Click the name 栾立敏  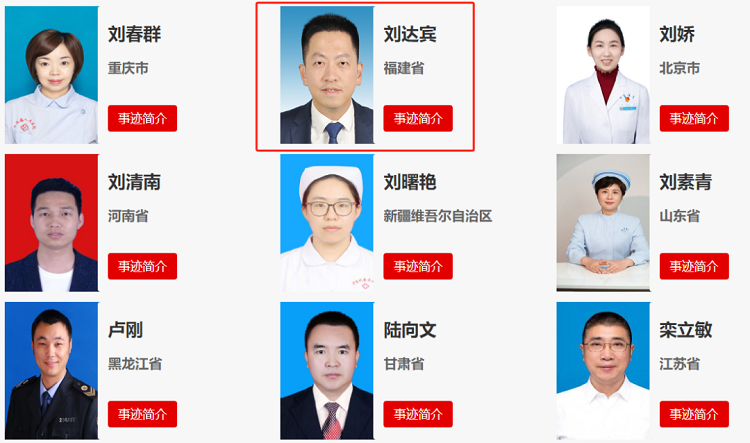[686, 330]
